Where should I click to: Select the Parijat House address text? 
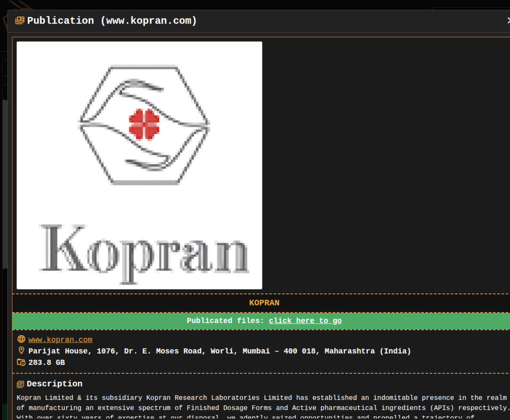tap(219, 351)
